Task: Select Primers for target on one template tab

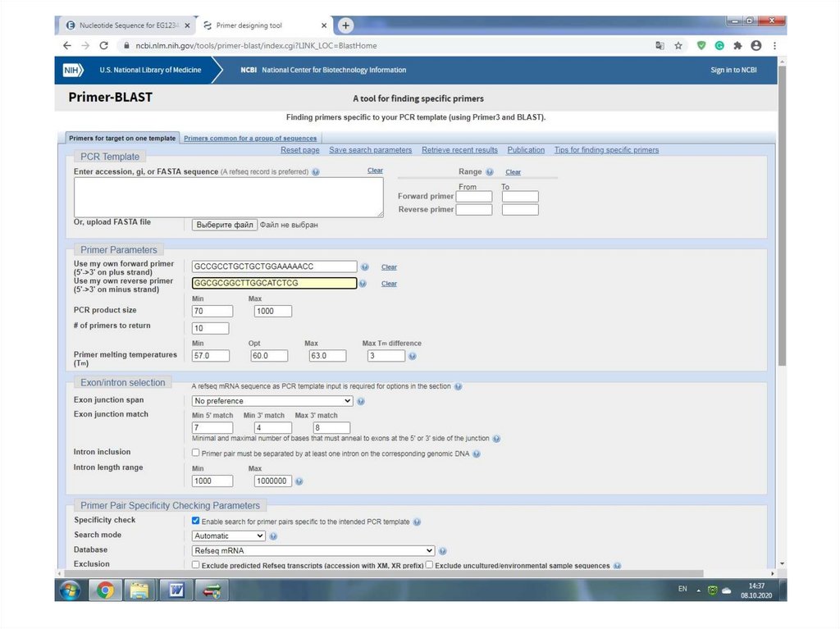Action: 122,139
